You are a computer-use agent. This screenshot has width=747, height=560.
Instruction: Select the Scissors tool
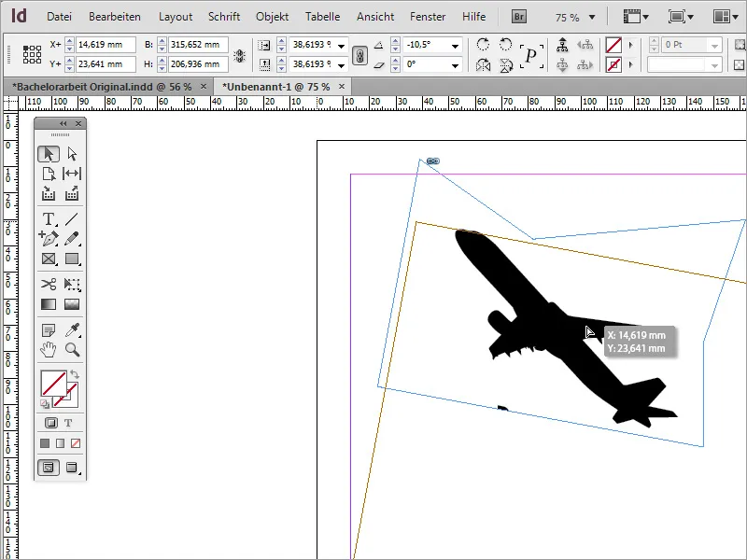pos(49,285)
